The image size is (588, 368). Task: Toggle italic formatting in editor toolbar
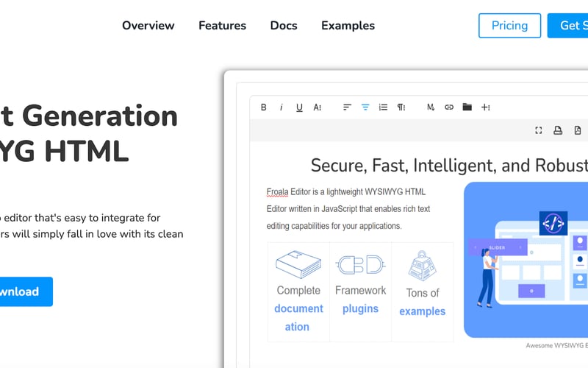pos(282,107)
